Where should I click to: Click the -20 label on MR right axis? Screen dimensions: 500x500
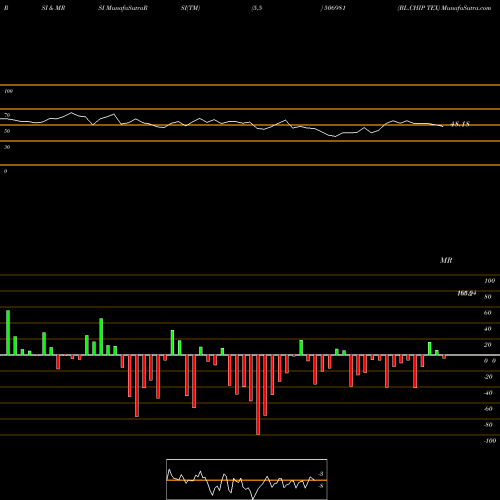point(488,377)
